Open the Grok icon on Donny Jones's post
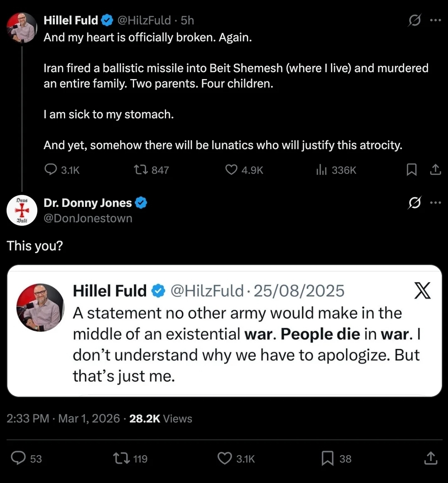448x483 pixels. point(414,203)
